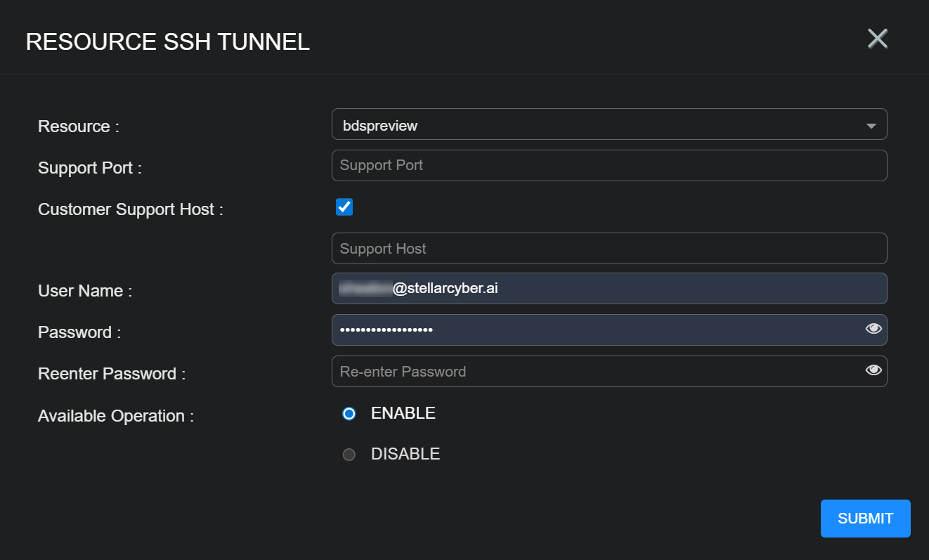Viewport: 929px width, 560px height.
Task: Click into the Support Host field
Action: click(x=609, y=249)
